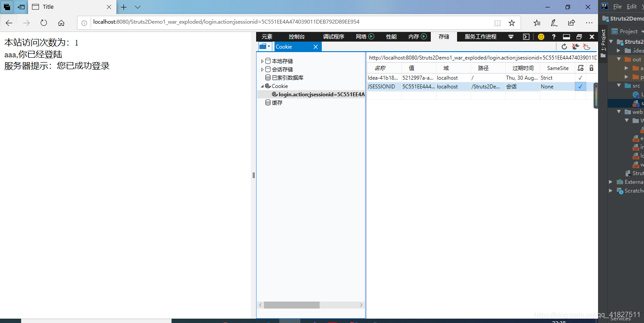Collapse the out folder in IntelliJ
The width and height of the screenshot is (644, 323).
point(619,60)
